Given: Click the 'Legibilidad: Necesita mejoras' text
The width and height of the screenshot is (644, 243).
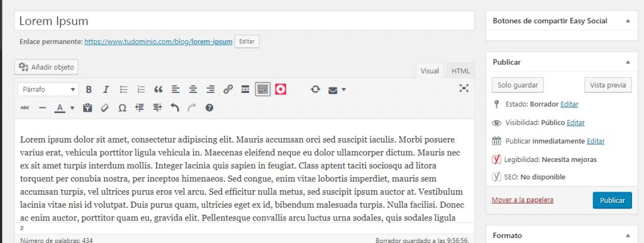Looking at the screenshot, I should click(x=551, y=159).
